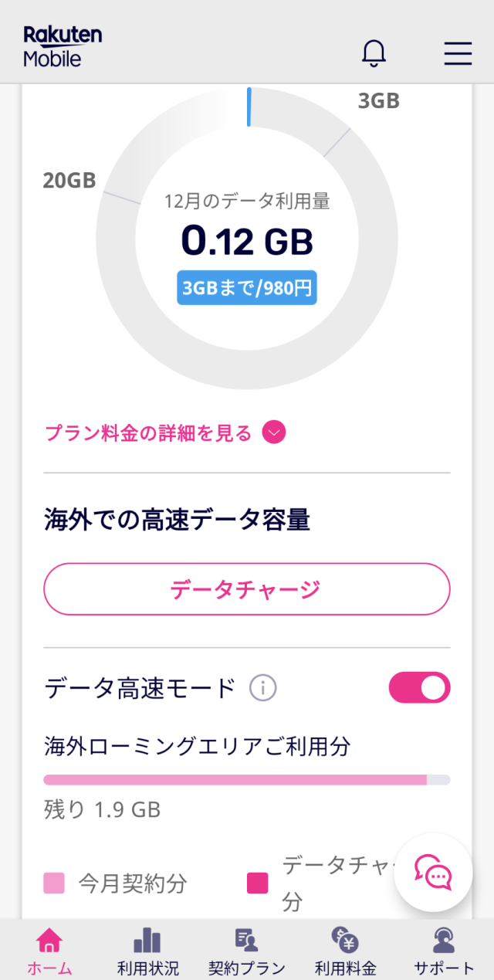Image resolution: width=494 pixels, height=980 pixels.
Task: Click プラン料金の詳細を見る link
Action: click(x=148, y=433)
